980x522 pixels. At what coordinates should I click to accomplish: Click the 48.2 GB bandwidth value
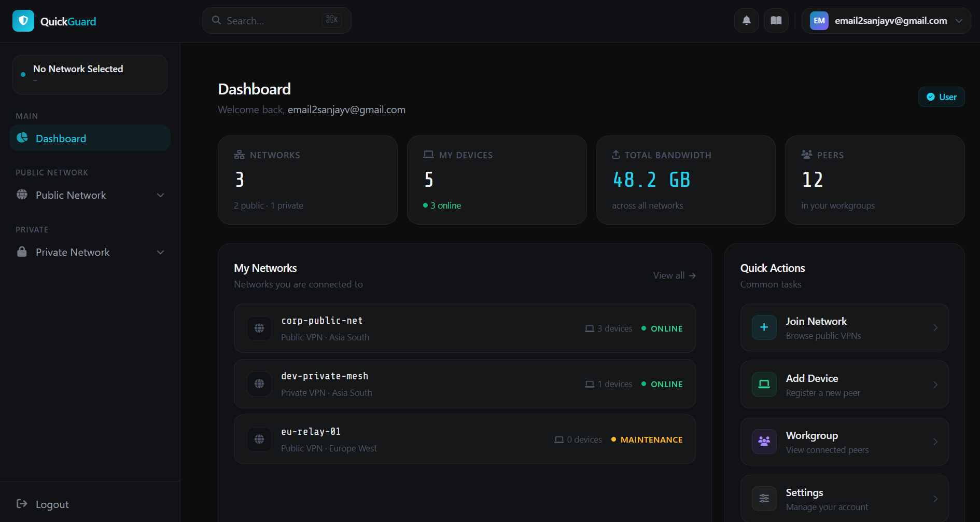(x=651, y=180)
